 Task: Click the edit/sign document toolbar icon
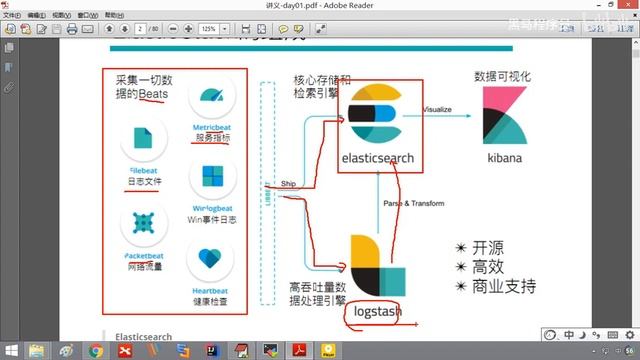[x=41, y=29]
